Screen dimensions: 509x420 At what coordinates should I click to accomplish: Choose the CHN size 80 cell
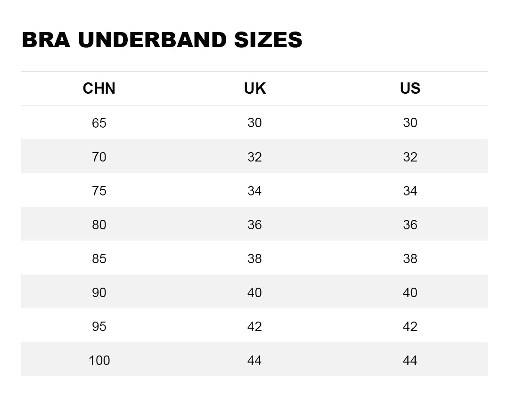99,225
